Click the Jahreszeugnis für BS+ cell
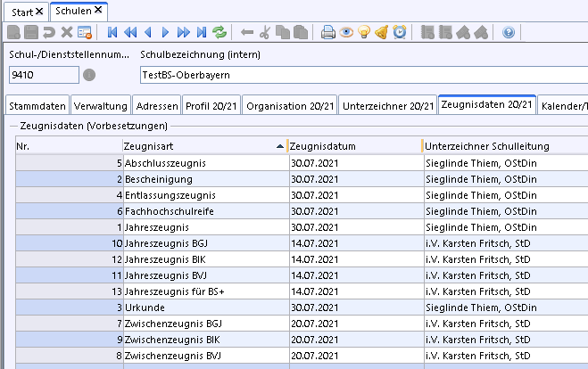This screenshot has width=588, height=369. click(x=206, y=291)
